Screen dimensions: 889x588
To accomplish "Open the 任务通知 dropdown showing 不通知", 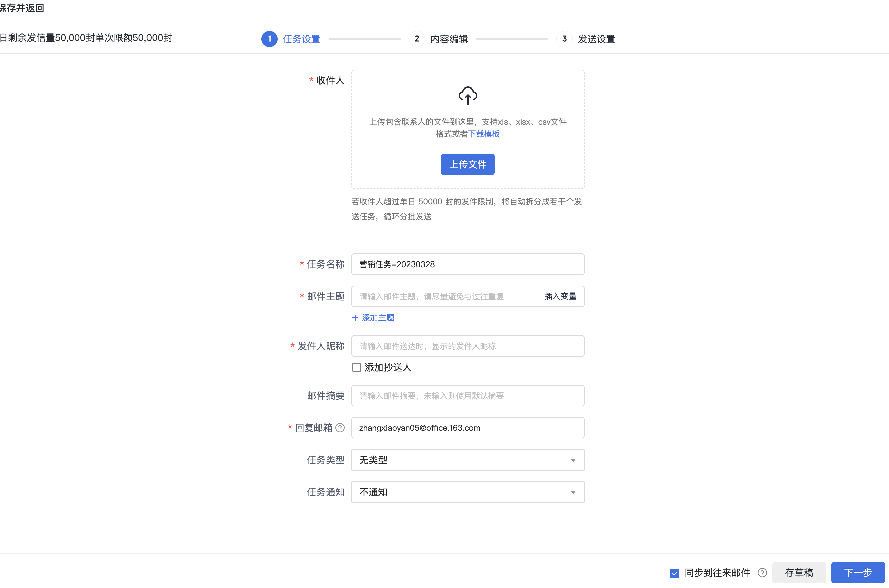I will [x=468, y=492].
